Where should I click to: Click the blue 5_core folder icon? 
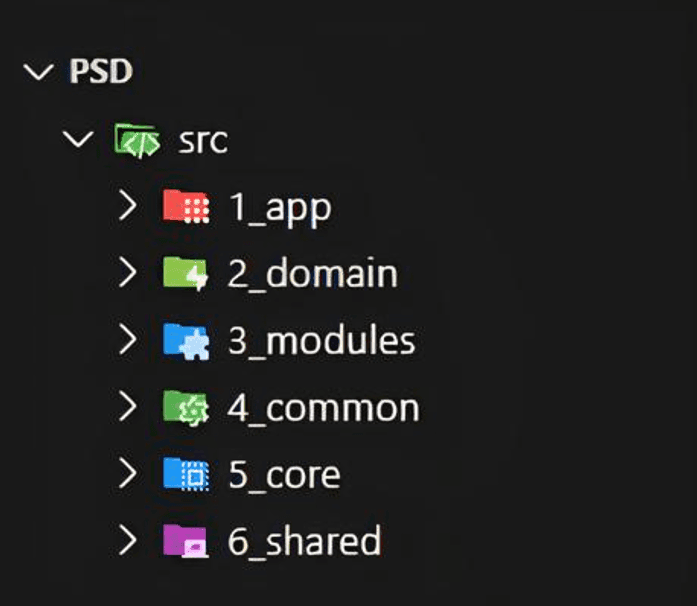click(185, 474)
